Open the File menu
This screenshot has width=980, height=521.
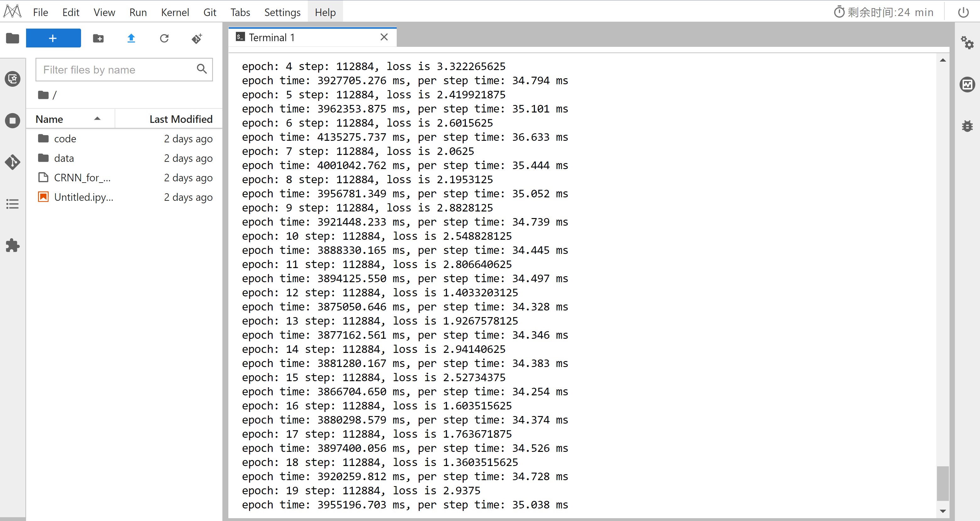(x=40, y=12)
